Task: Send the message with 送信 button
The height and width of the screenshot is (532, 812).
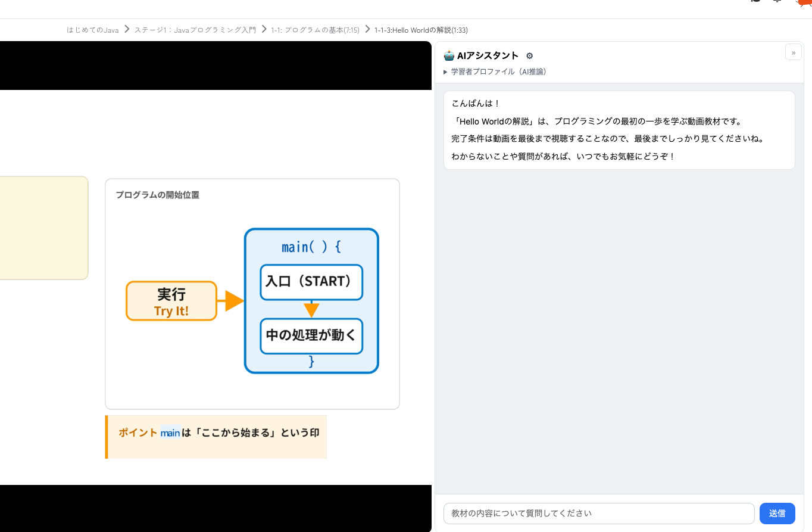Action: click(x=777, y=514)
